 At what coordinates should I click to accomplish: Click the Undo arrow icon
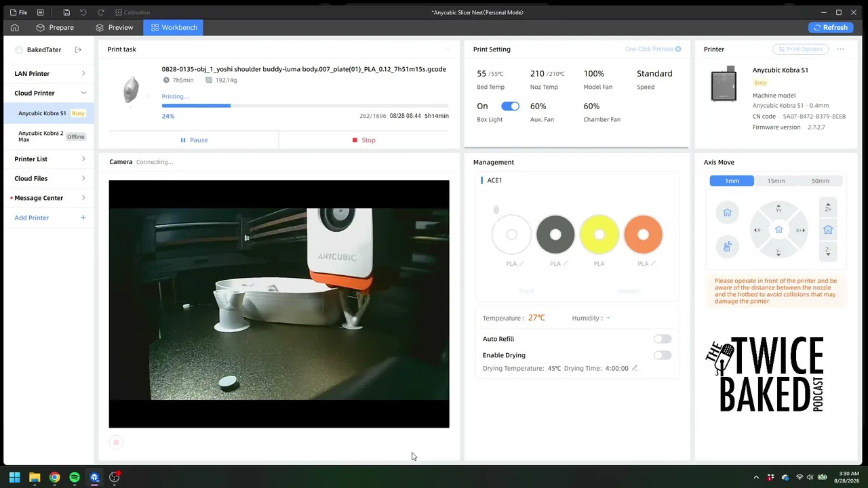click(83, 12)
